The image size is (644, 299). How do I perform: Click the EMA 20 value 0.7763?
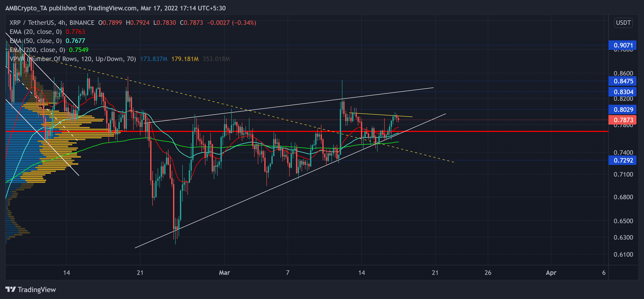[75, 32]
